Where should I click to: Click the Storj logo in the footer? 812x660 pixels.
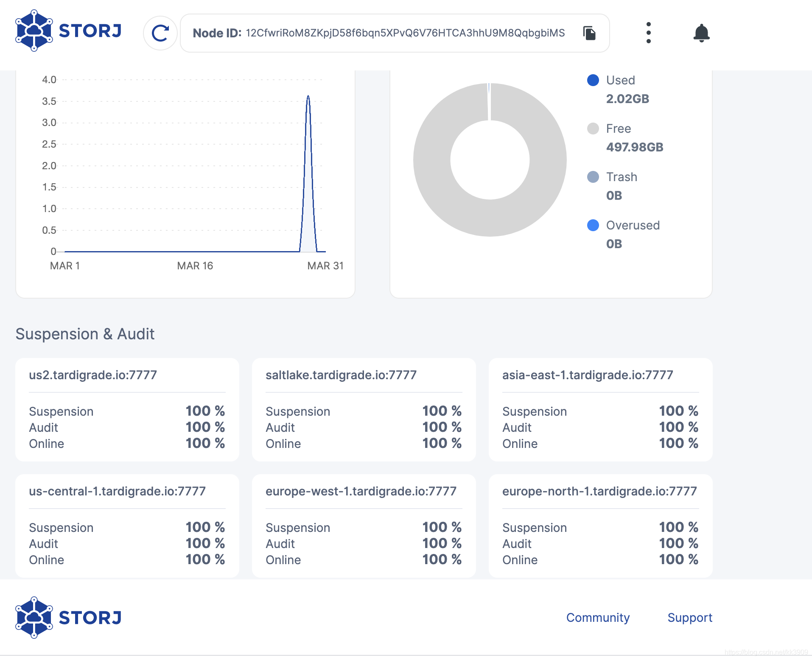68,618
